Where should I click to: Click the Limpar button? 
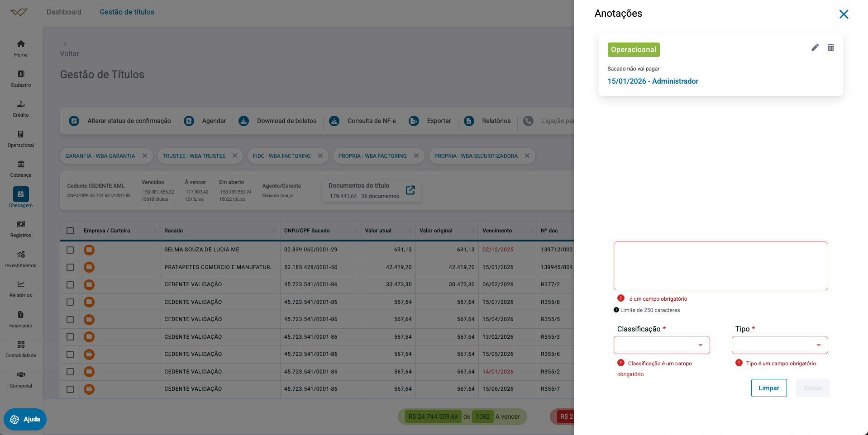pos(769,388)
